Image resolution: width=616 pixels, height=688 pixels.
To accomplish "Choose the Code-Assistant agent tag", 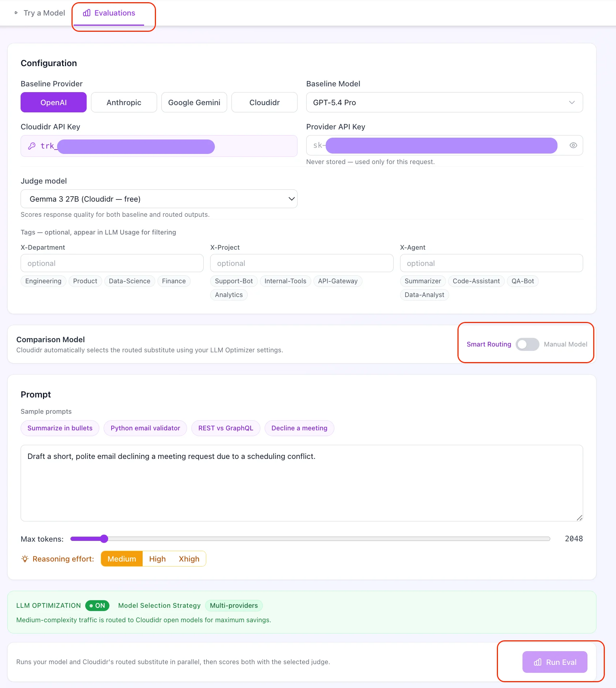I will [x=476, y=281].
